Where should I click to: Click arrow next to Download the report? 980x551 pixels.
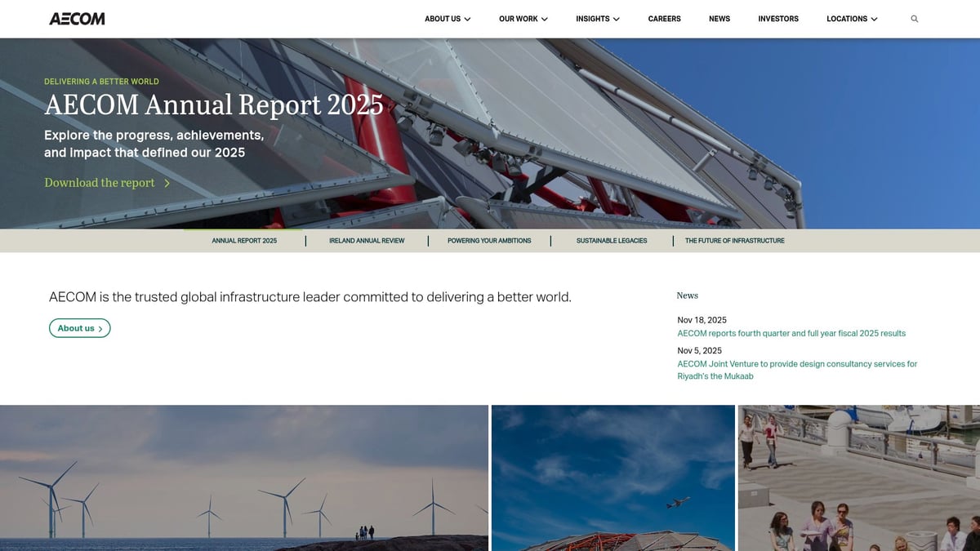167,183
